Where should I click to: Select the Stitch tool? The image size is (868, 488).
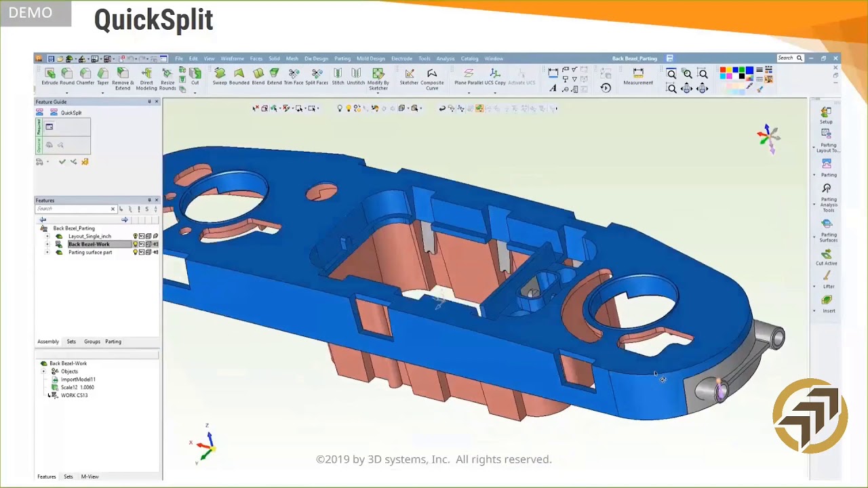coord(338,77)
